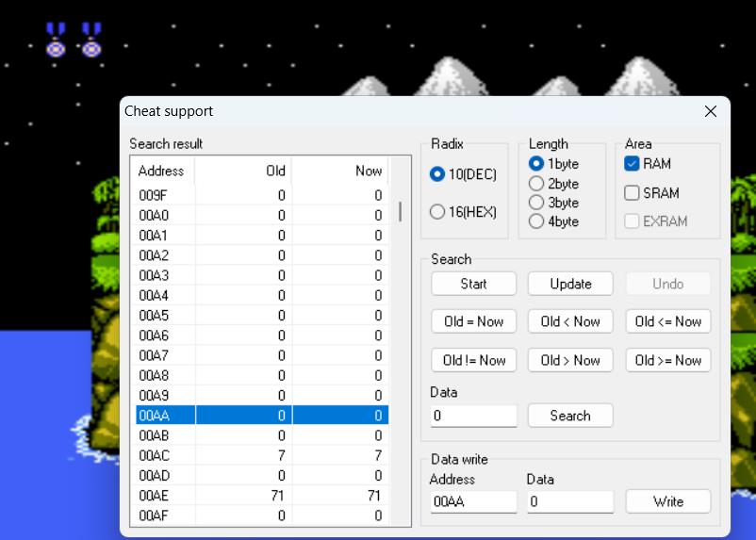Focus the Data write Address field
This screenshot has height=540, width=756.
point(473,501)
